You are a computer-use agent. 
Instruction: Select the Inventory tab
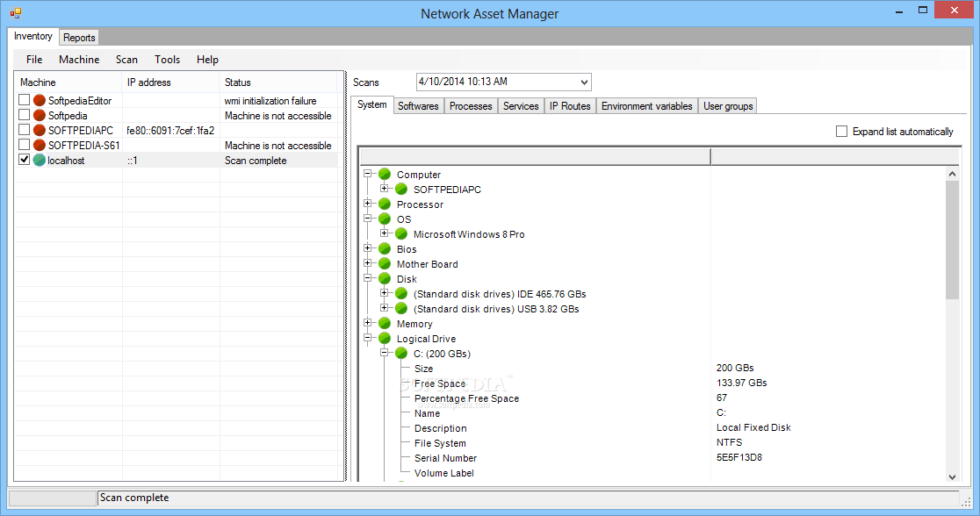pos(33,36)
